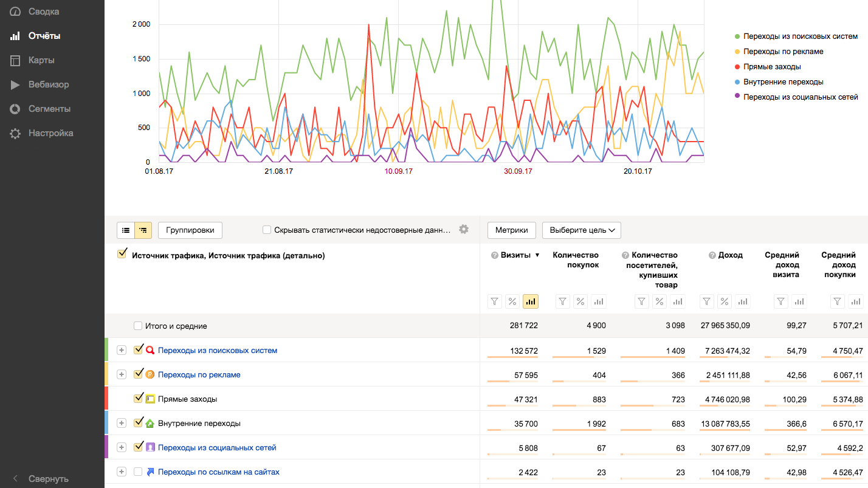Expand Переходы из поисковых систем row
Viewport: 868px width, 488px height.
point(122,350)
